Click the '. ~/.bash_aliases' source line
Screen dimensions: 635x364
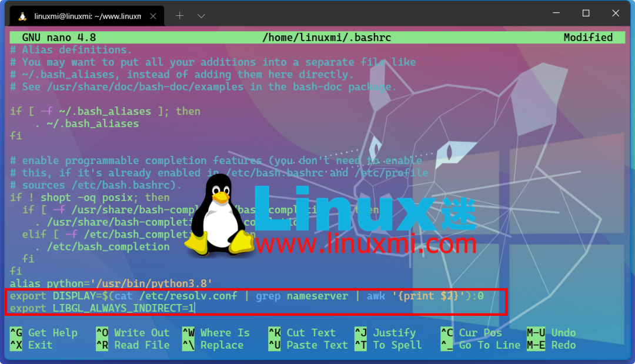pyautogui.click(x=86, y=123)
